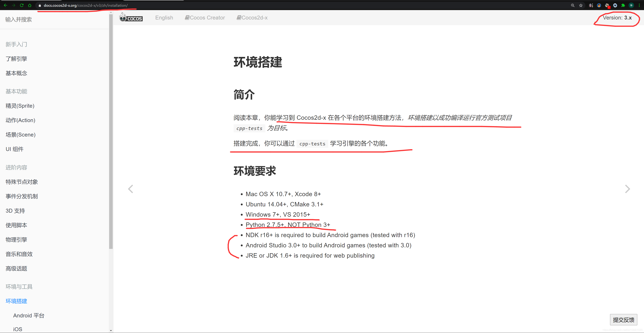Open the Version 3.x selector
The width and height of the screenshot is (644, 333).
[x=617, y=17]
